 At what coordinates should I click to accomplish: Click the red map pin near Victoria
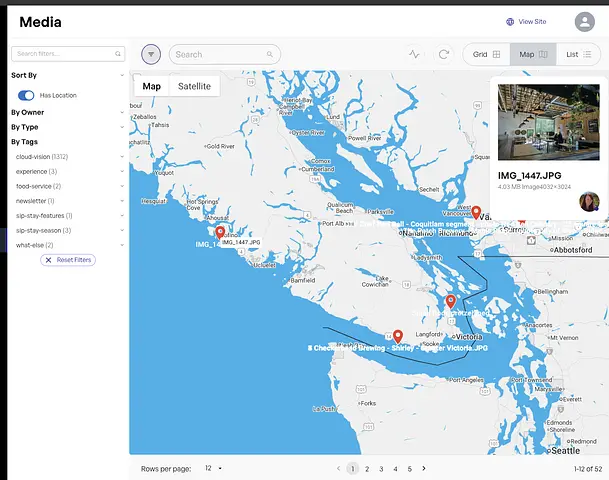(x=451, y=301)
